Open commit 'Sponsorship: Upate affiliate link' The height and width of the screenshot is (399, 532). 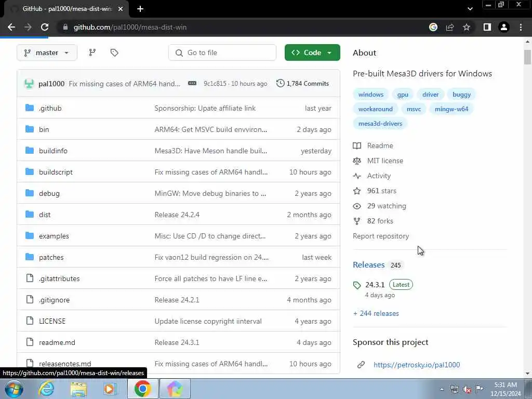(x=205, y=108)
